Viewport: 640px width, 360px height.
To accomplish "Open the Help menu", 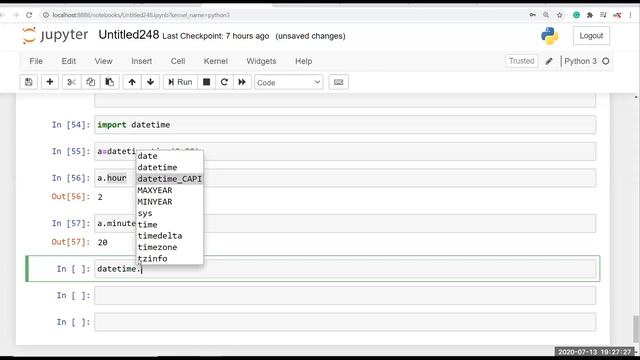I will [303, 61].
